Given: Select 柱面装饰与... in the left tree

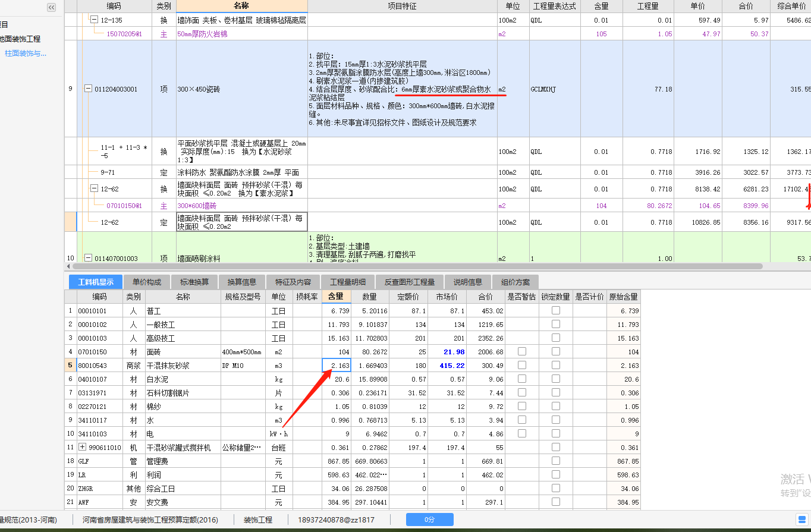Looking at the screenshot, I should (26, 53).
